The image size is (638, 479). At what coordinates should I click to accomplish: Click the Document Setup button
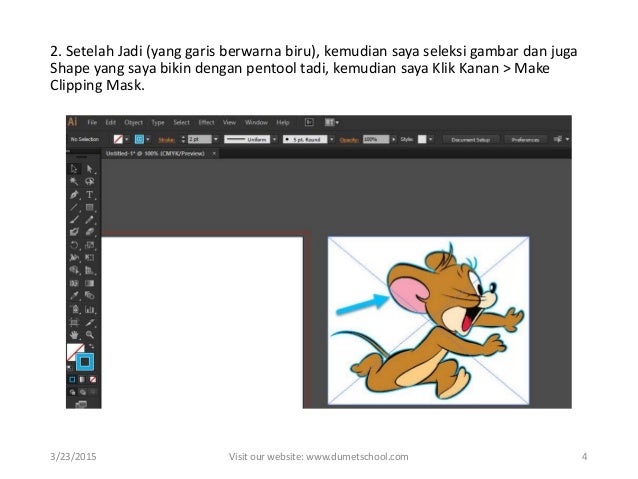point(470,140)
